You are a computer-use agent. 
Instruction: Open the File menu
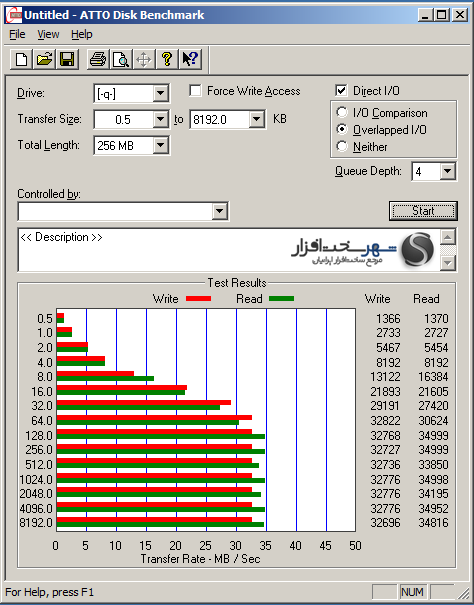point(17,35)
